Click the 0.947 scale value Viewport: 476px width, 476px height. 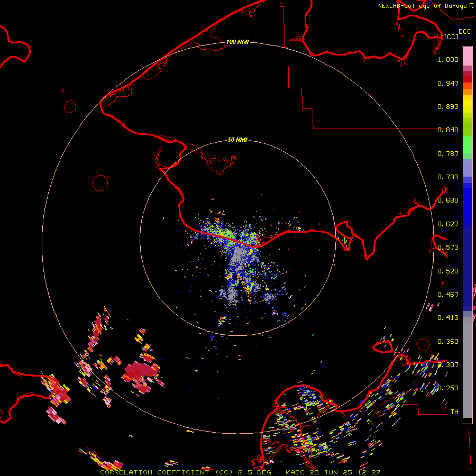click(x=448, y=83)
